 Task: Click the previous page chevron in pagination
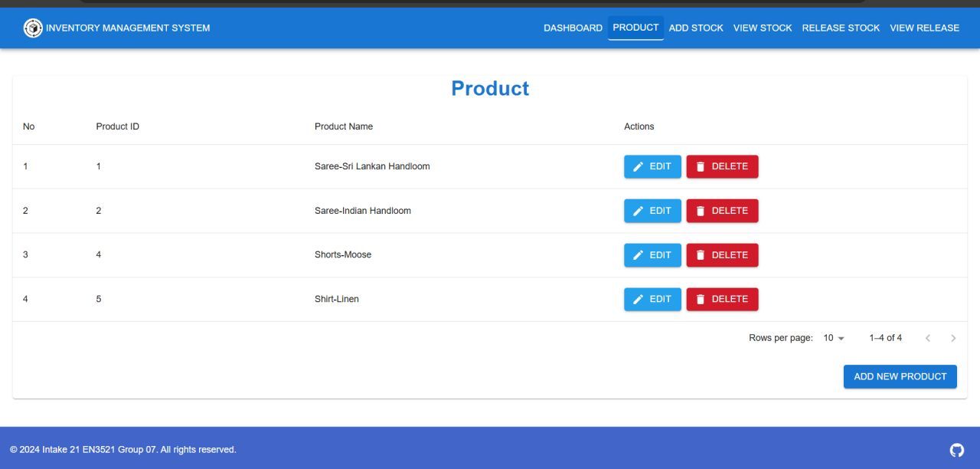(x=928, y=337)
